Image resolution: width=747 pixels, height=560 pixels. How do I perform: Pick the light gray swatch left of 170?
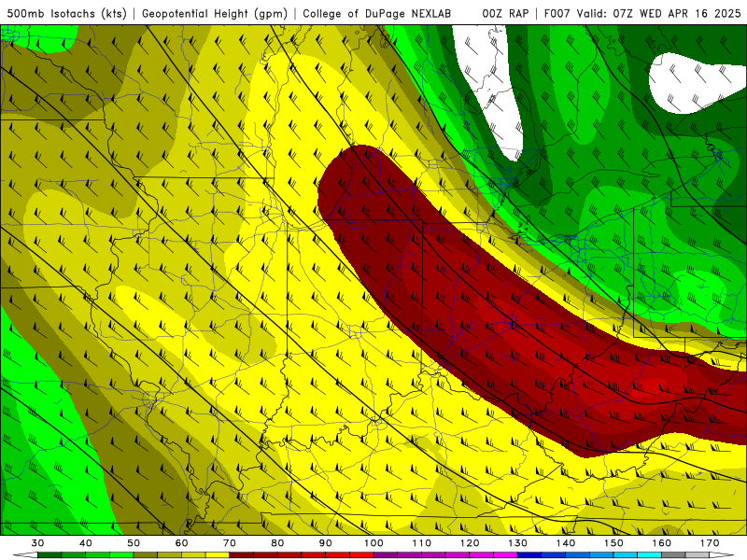pos(698,555)
